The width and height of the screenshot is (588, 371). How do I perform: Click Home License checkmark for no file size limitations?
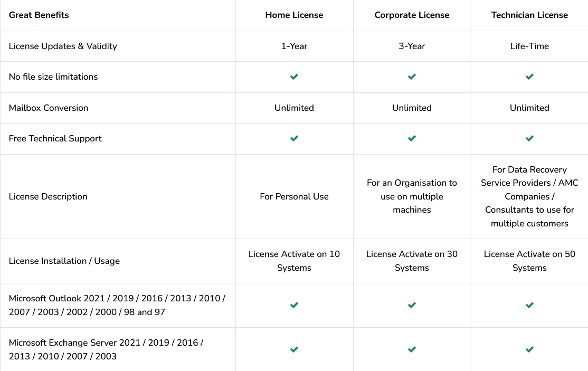pos(295,77)
